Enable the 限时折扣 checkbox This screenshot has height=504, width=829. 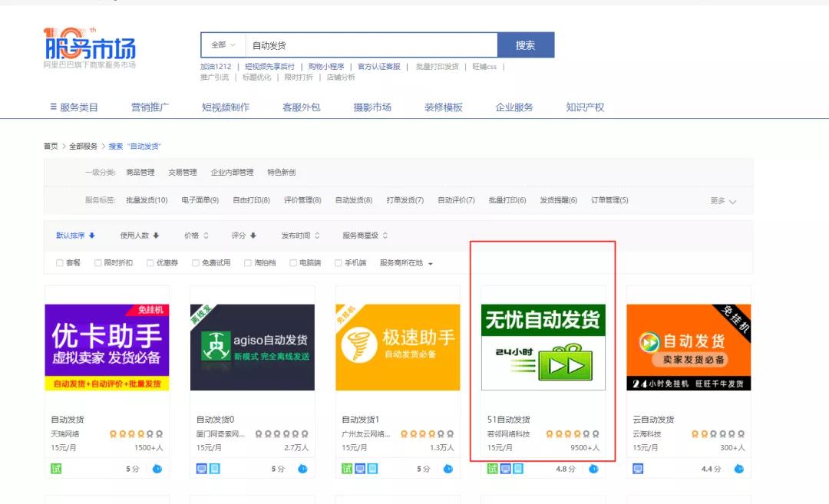(x=97, y=262)
